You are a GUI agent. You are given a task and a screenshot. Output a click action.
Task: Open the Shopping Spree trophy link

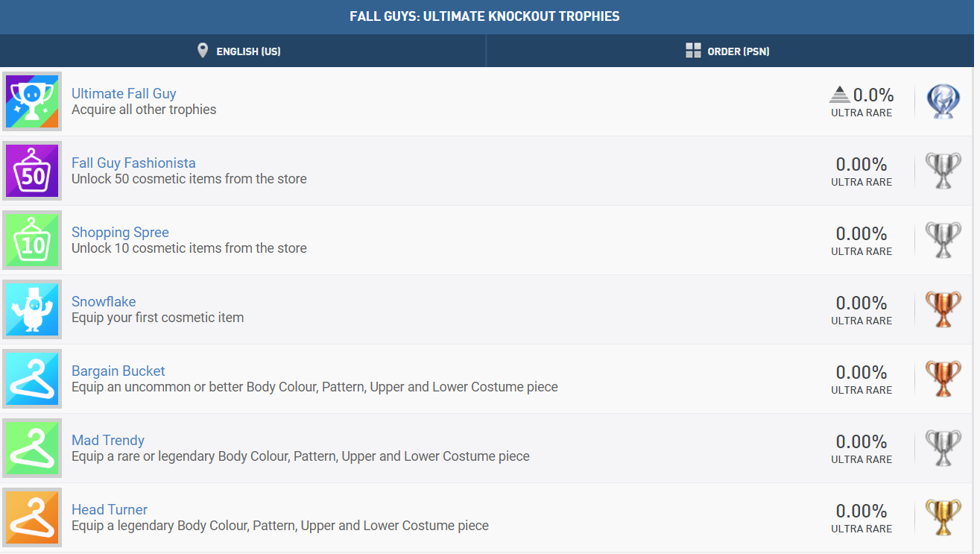(120, 232)
